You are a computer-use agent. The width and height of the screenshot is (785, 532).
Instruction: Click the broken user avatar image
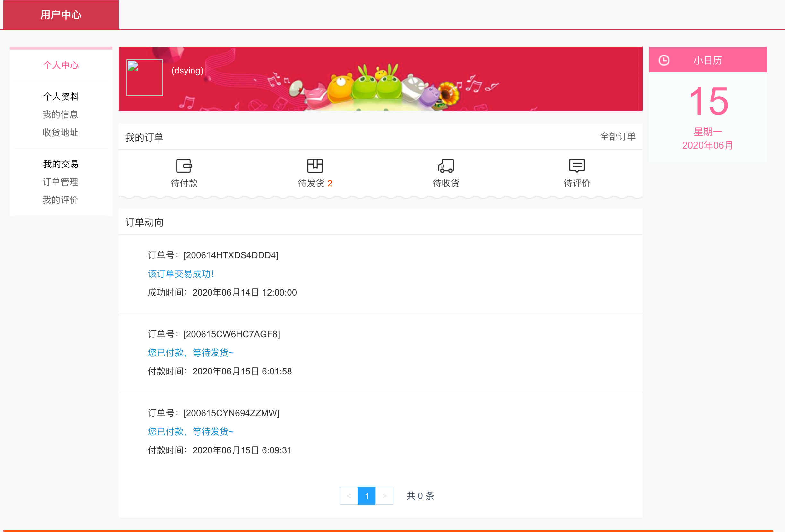pos(144,78)
